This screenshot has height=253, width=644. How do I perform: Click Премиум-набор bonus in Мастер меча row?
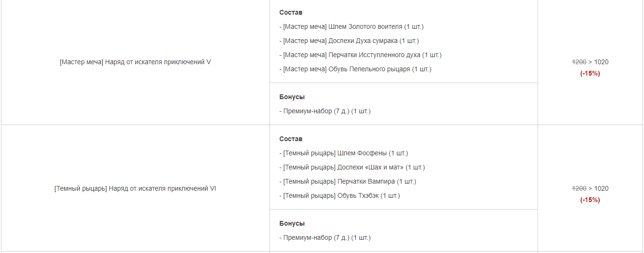[325, 111]
